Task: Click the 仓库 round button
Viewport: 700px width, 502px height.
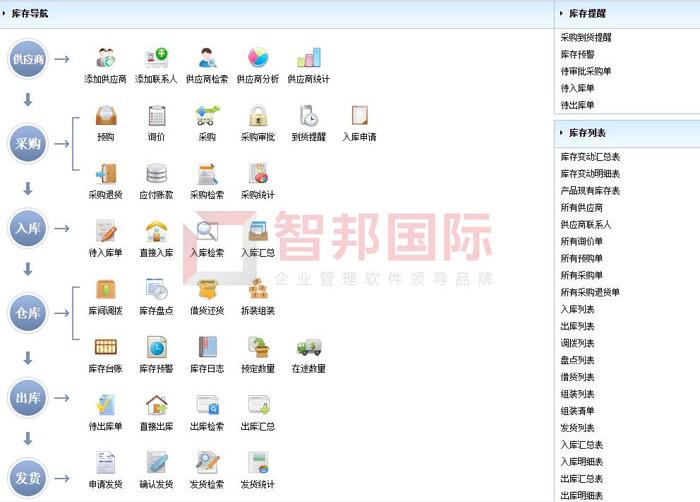Action: (x=28, y=313)
